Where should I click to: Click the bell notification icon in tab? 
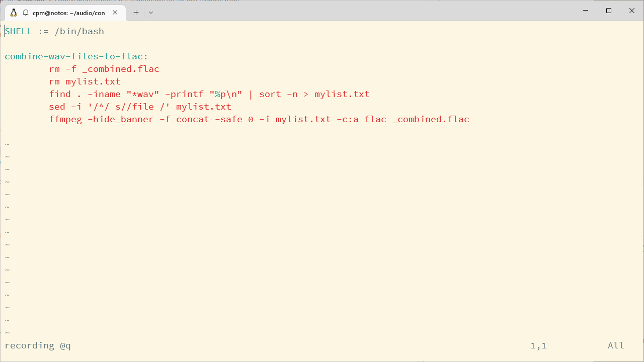(25, 13)
